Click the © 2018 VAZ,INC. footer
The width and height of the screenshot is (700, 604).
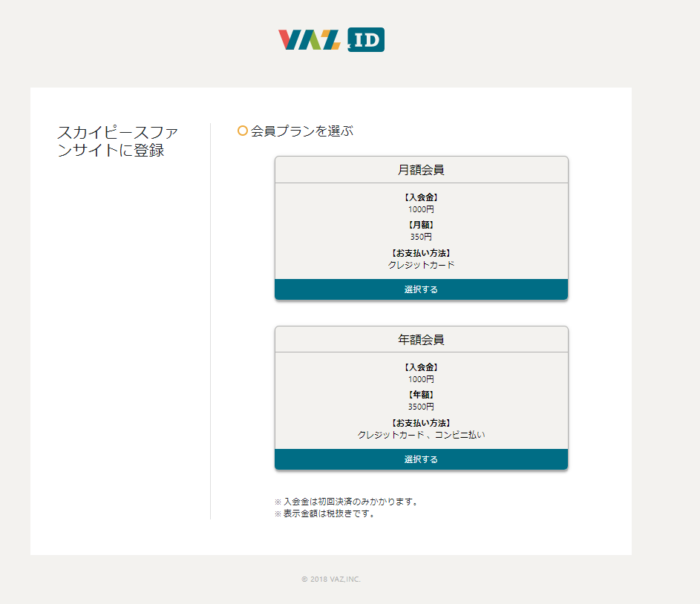(x=331, y=579)
